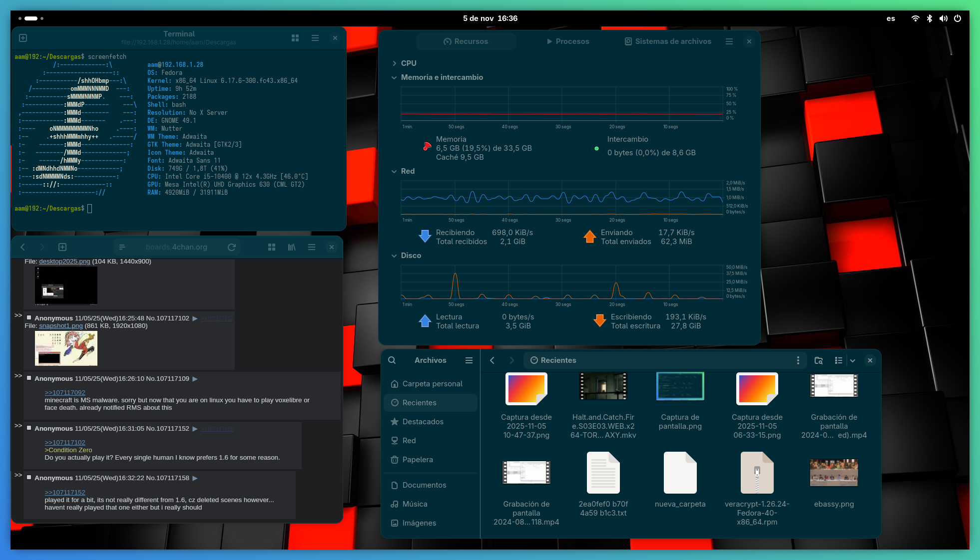980x560 pixels.
Task: Toggle list view icon in file manager
Action: pyautogui.click(x=839, y=360)
